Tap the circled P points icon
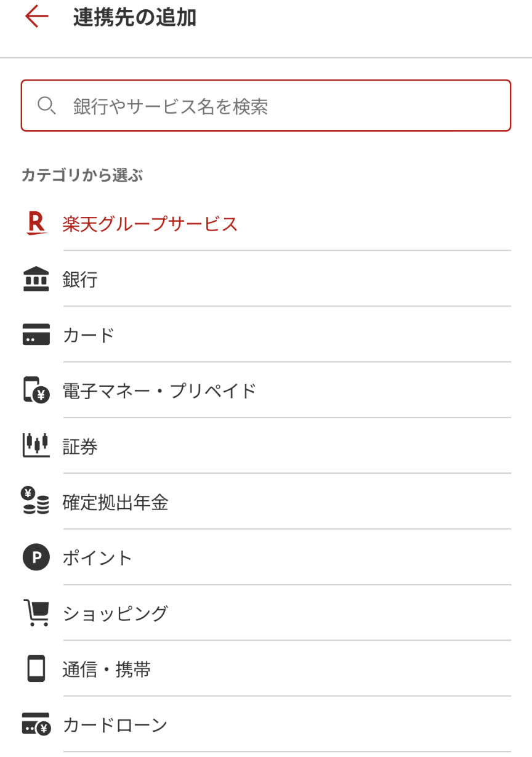 pyautogui.click(x=36, y=557)
